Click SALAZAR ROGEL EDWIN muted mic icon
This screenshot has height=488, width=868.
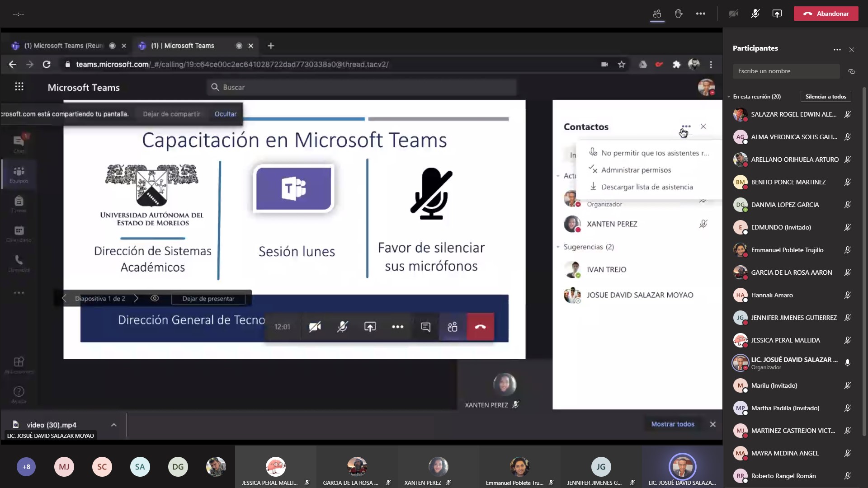[x=848, y=114]
